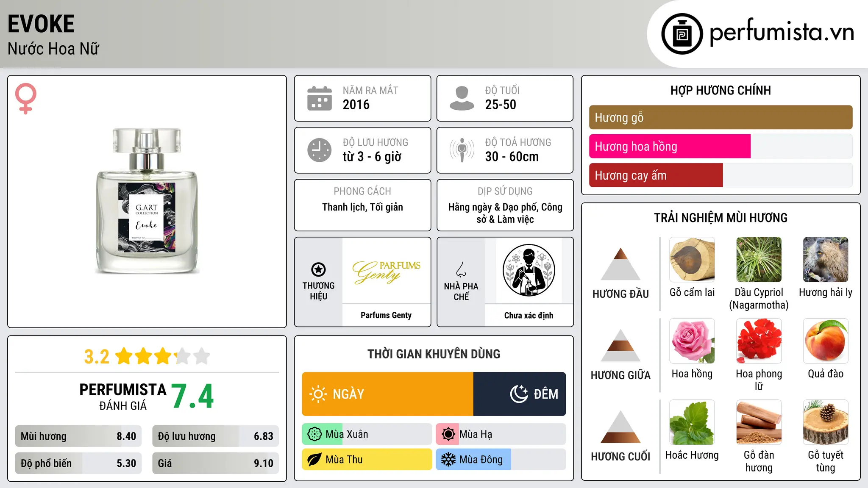
Task: Select the Gỗ đàn hương sandalwood image
Action: click(759, 422)
